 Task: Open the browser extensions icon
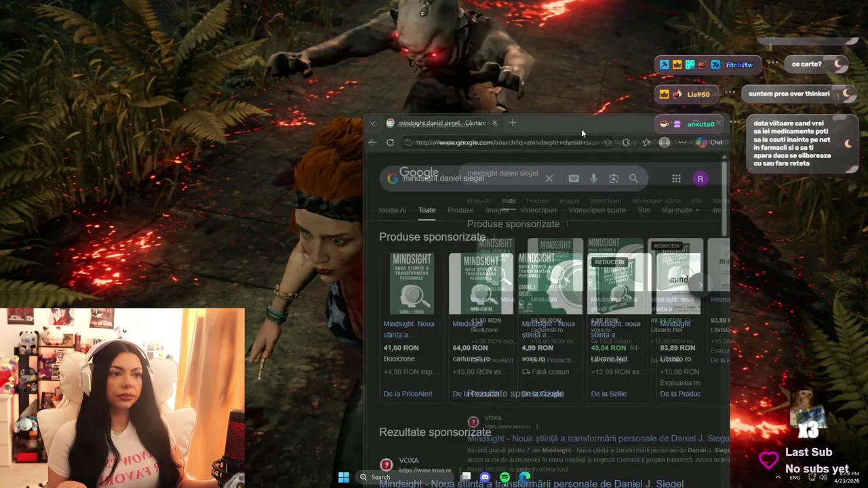pos(626,142)
